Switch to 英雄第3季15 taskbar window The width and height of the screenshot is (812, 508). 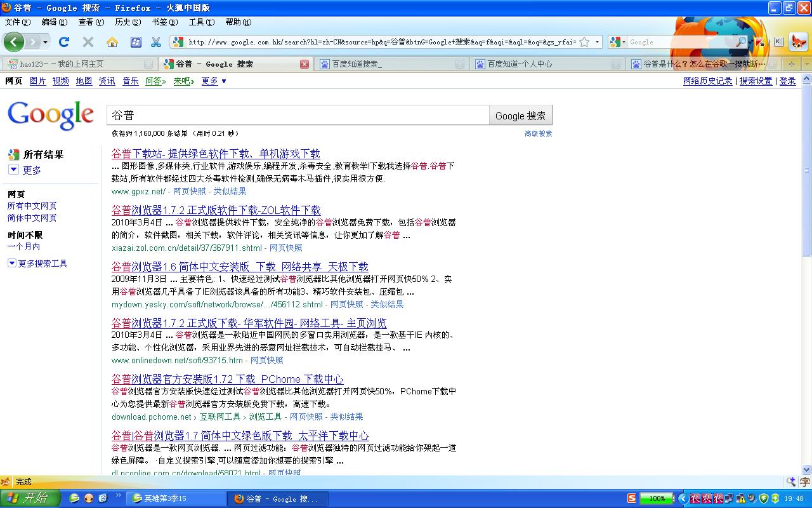[175, 498]
